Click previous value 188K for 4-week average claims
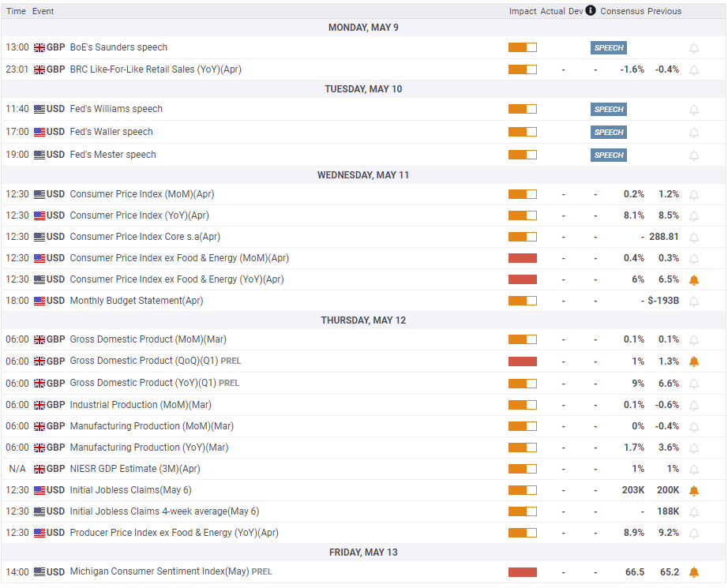728x588 pixels. [x=668, y=511]
